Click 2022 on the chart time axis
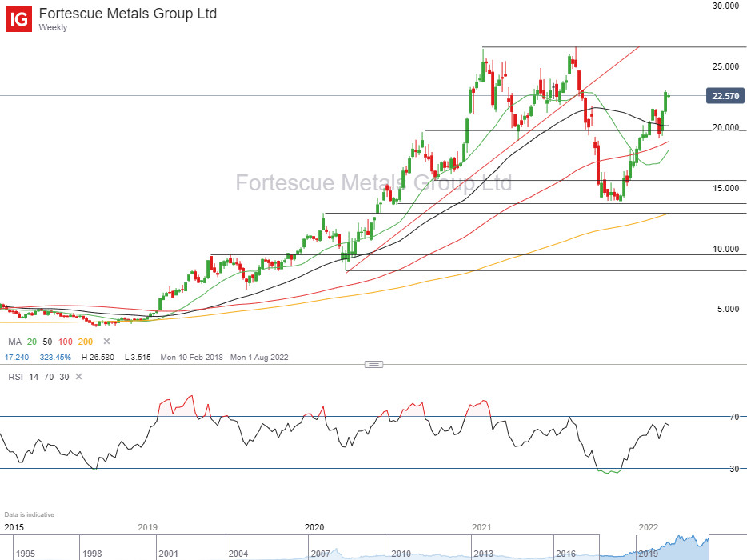Screen dimensions: 747x560 pyautogui.click(x=649, y=527)
